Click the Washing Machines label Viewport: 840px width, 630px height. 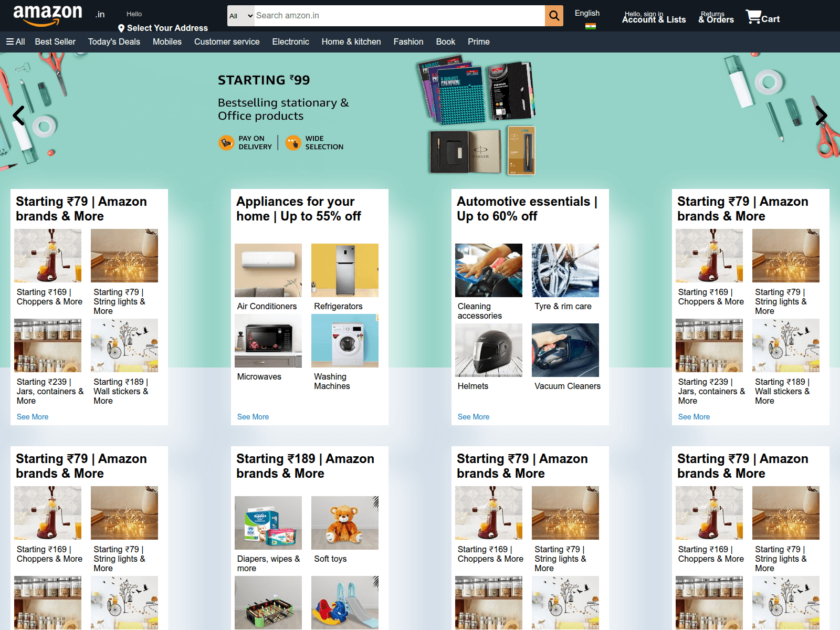coord(332,381)
